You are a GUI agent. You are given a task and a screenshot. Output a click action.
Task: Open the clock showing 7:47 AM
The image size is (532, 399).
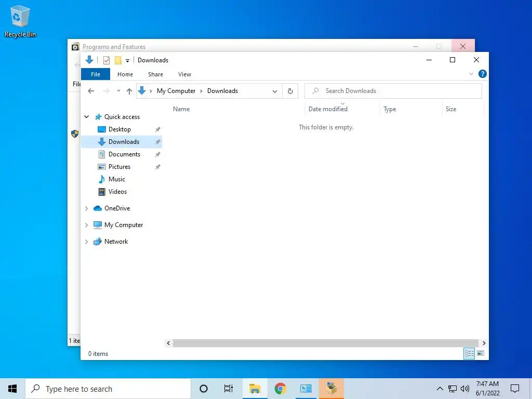487,389
